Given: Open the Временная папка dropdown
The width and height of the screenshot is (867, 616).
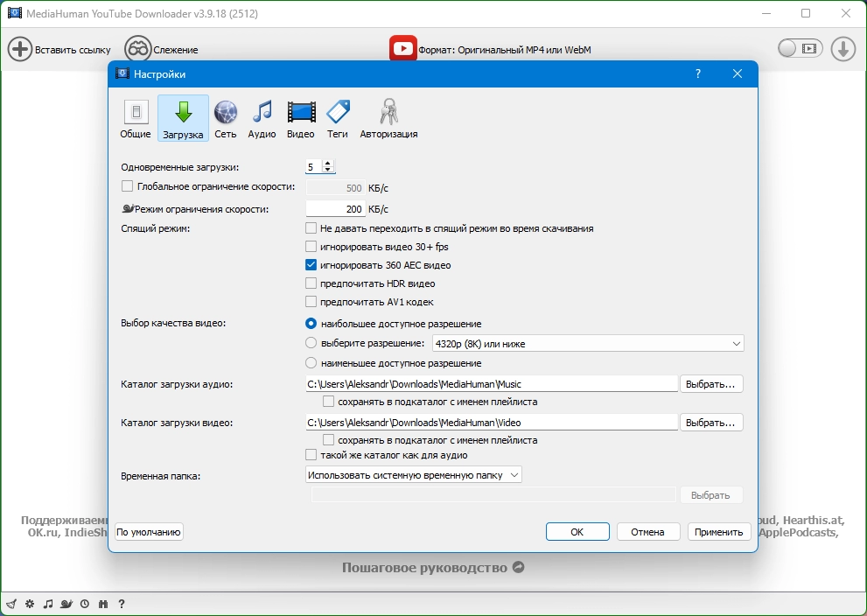Looking at the screenshot, I should coord(414,475).
